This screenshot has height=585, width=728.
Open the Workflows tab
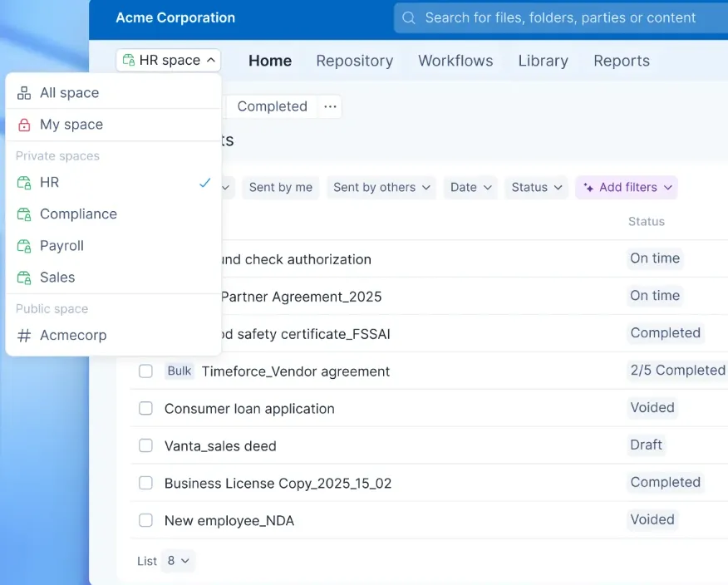(455, 61)
